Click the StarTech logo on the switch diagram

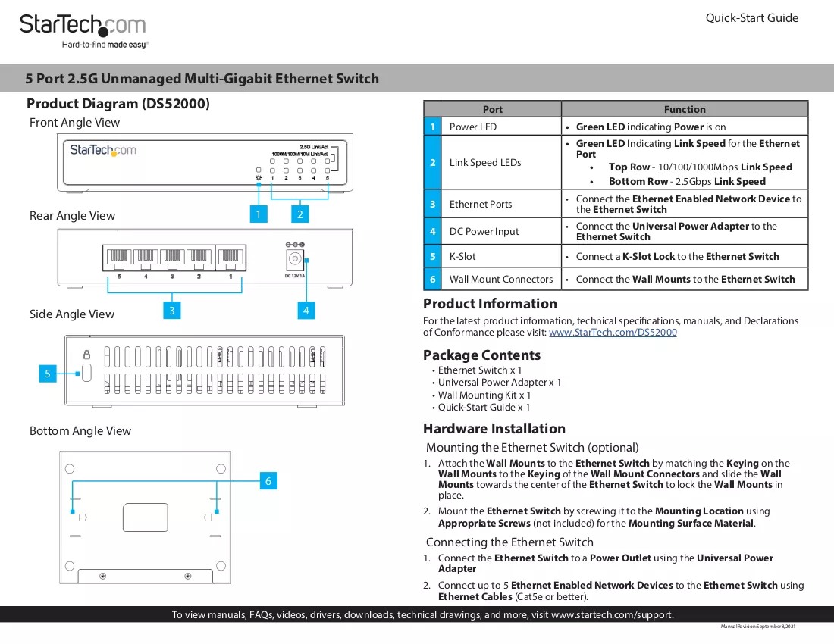coord(103,150)
